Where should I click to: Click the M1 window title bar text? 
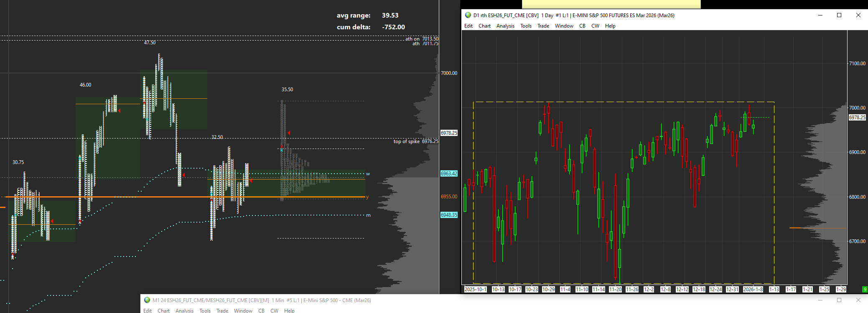[262, 300]
